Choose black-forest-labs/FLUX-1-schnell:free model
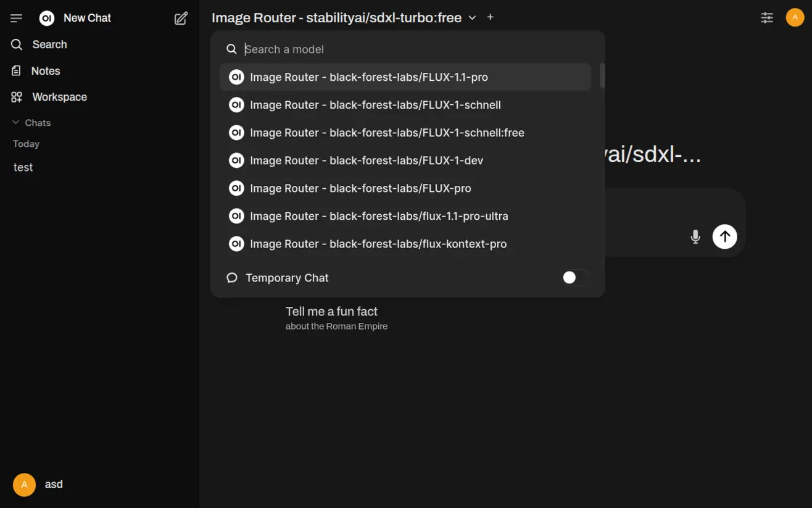 [x=405, y=133]
